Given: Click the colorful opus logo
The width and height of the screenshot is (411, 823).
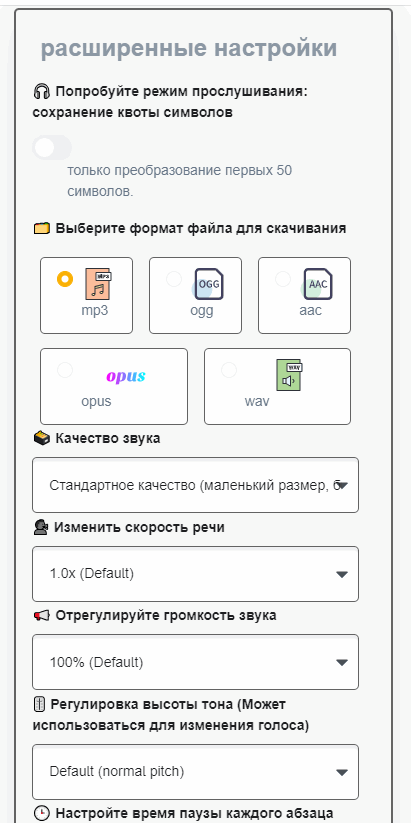Looking at the screenshot, I should 126,376.
